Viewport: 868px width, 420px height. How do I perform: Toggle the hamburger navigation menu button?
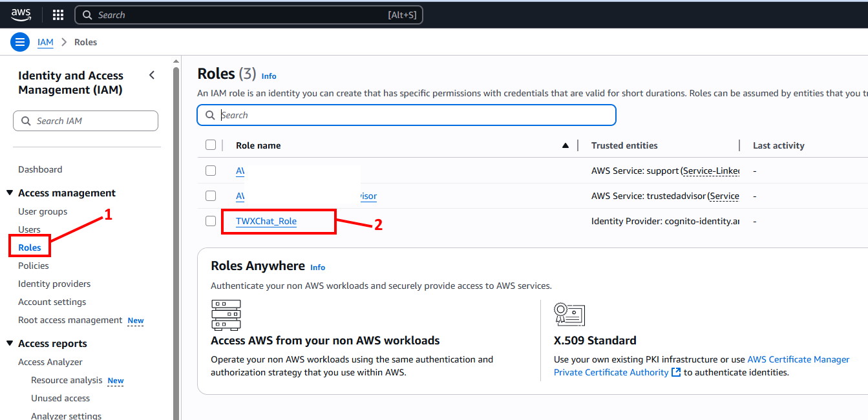pyautogui.click(x=20, y=42)
